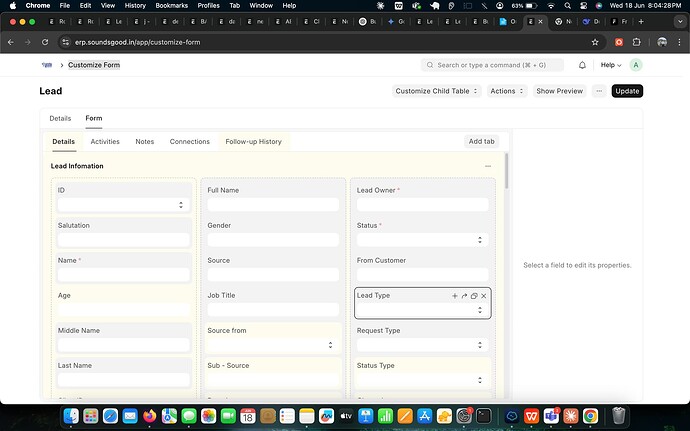Viewport: 690px width, 431px height.
Task: Open the Follow-up History tab
Action: [x=253, y=142]
